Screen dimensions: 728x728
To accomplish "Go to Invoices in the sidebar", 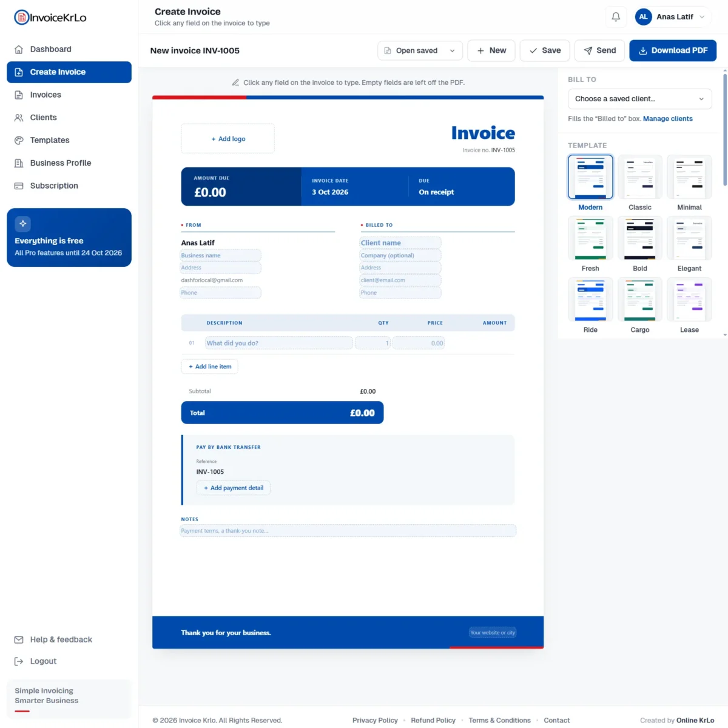I will 69,95.
